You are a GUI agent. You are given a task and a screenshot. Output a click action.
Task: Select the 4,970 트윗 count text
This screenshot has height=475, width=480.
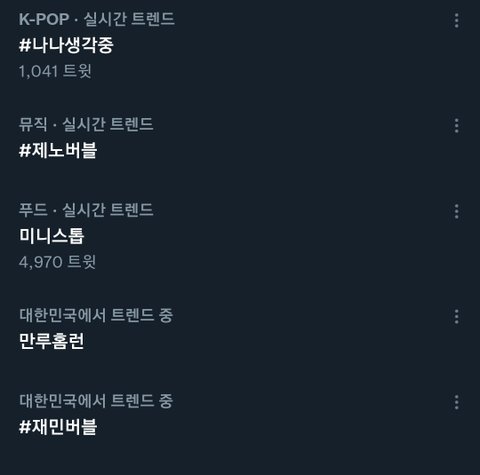tap(57, 262)
